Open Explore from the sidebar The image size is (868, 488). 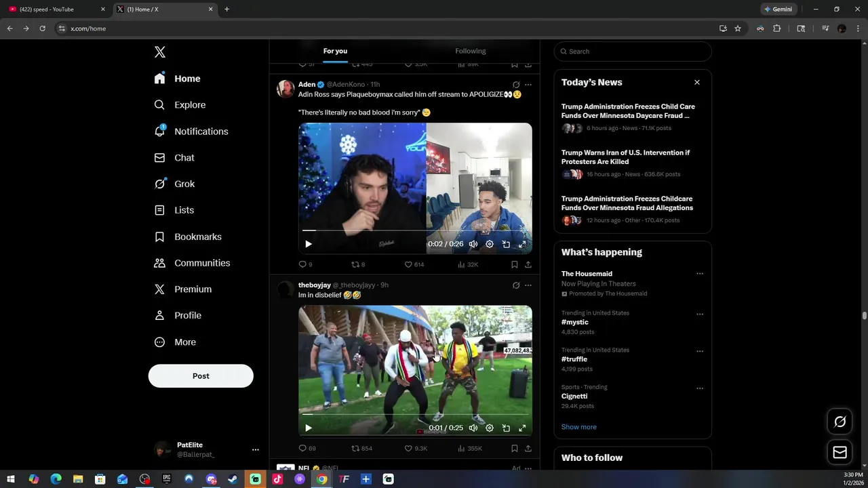[x=180, y=105]
